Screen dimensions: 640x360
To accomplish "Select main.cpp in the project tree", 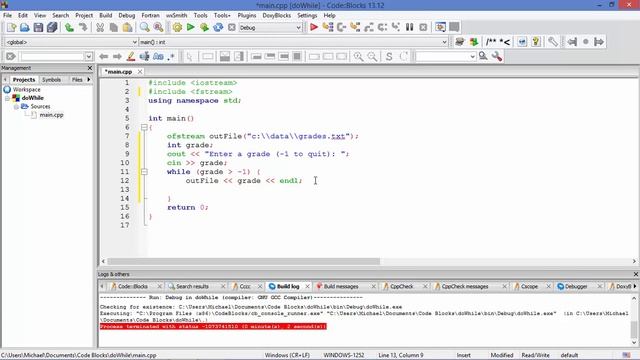I will pos(51,115).
